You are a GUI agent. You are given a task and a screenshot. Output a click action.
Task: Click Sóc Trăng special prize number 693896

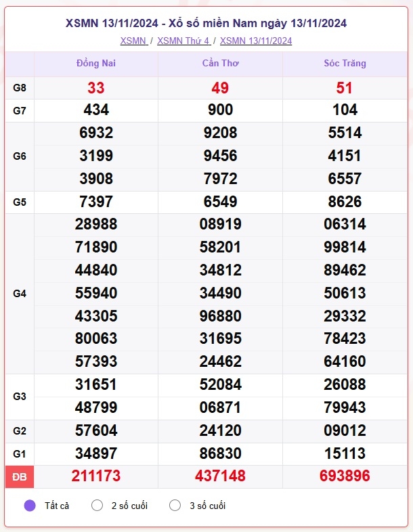click(345, 476)
